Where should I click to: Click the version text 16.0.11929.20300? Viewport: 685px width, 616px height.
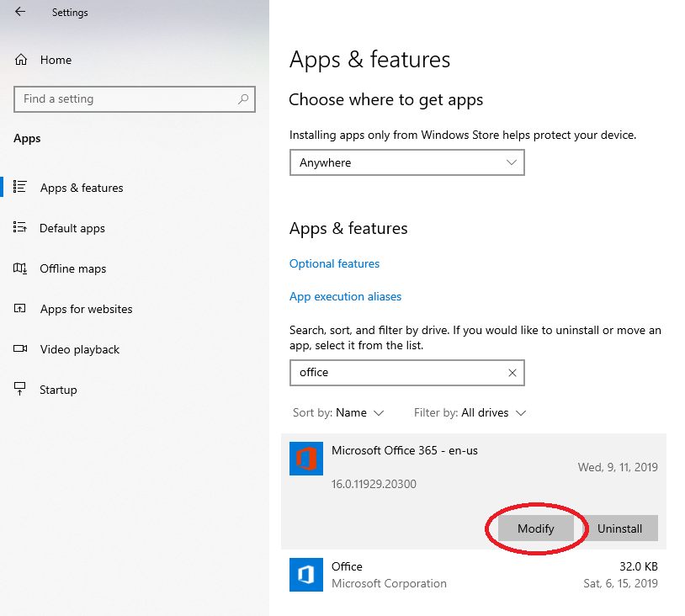pyautogui.click(x=374, y=484)
